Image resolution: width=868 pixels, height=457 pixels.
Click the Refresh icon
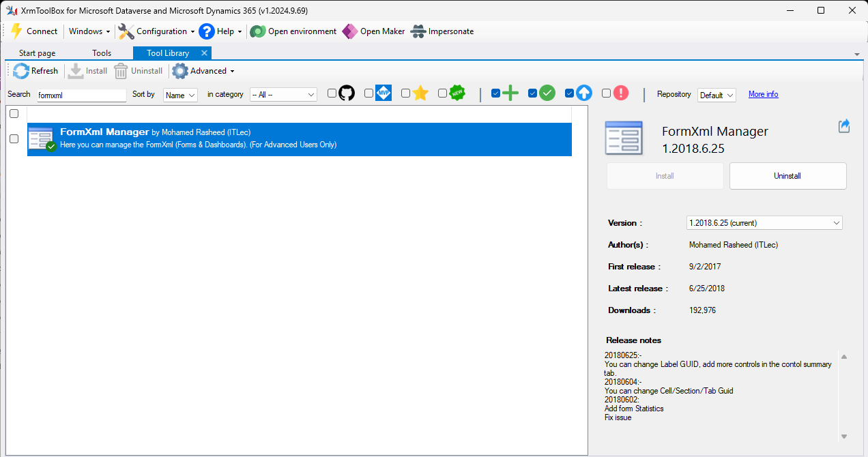[21, 71]
